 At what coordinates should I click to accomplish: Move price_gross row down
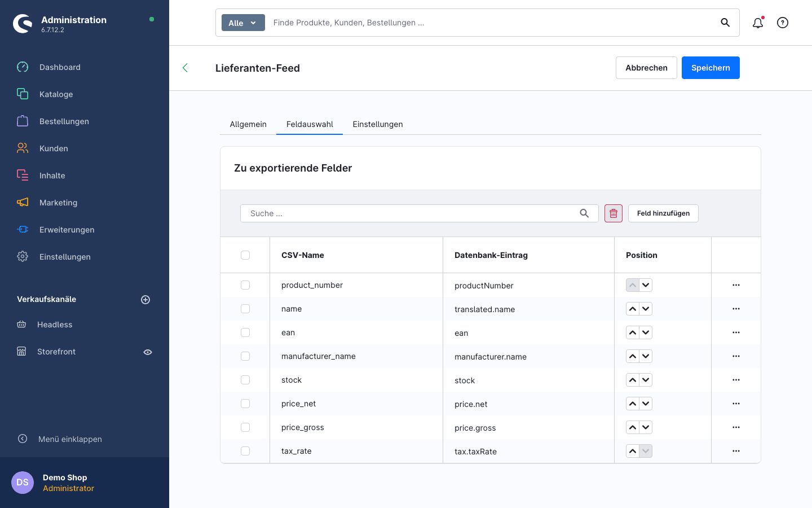click(x=646, y=427)
